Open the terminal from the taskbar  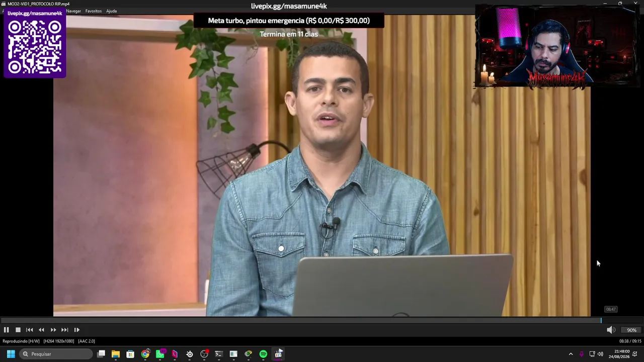click(x=219, y=354)
